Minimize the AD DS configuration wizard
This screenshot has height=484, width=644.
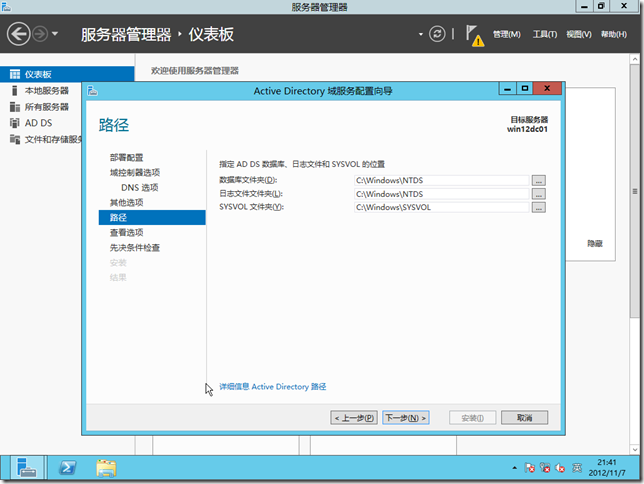[508, 88]
